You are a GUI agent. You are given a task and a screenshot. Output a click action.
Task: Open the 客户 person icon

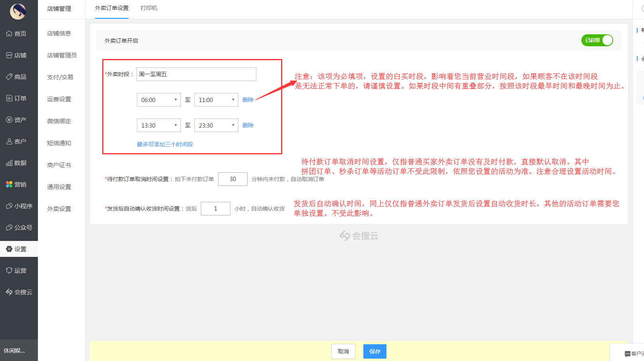(9, 141)
